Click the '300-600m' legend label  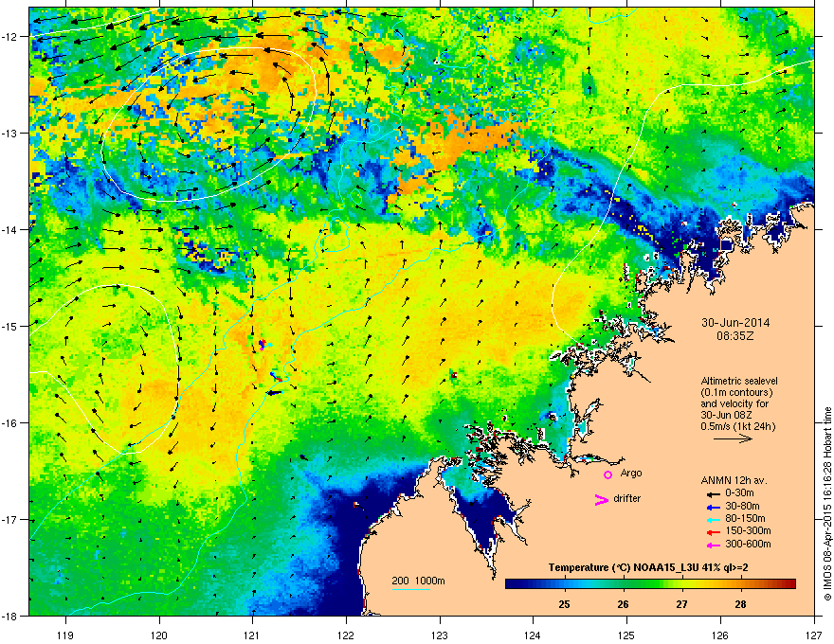(748, 545)
